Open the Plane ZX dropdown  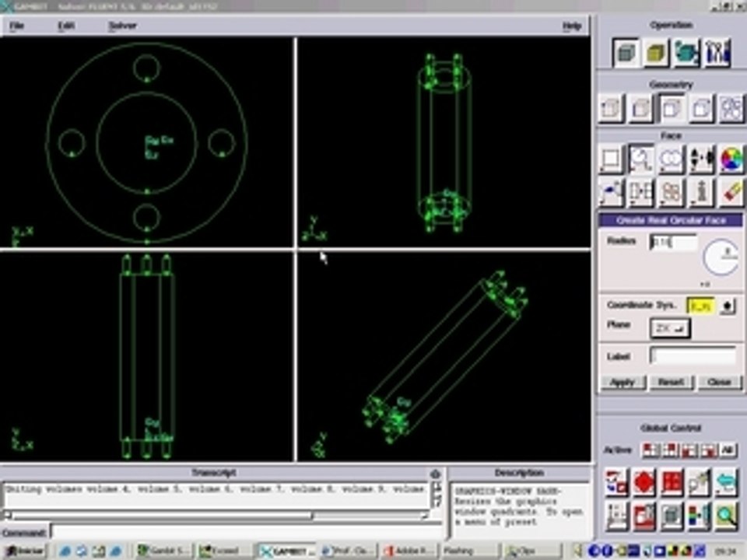tap(669, 328)
